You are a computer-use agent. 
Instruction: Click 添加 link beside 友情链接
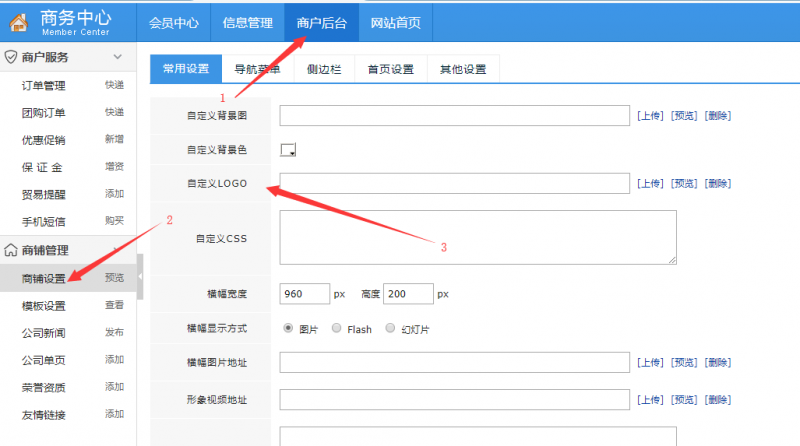click(114, 414)
